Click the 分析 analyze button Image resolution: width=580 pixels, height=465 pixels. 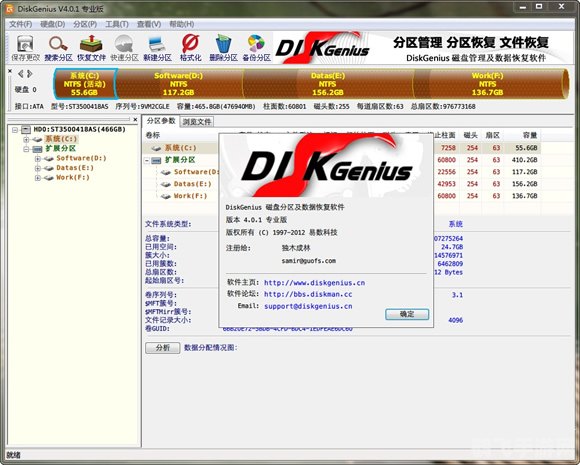click(x=163, y=348)
